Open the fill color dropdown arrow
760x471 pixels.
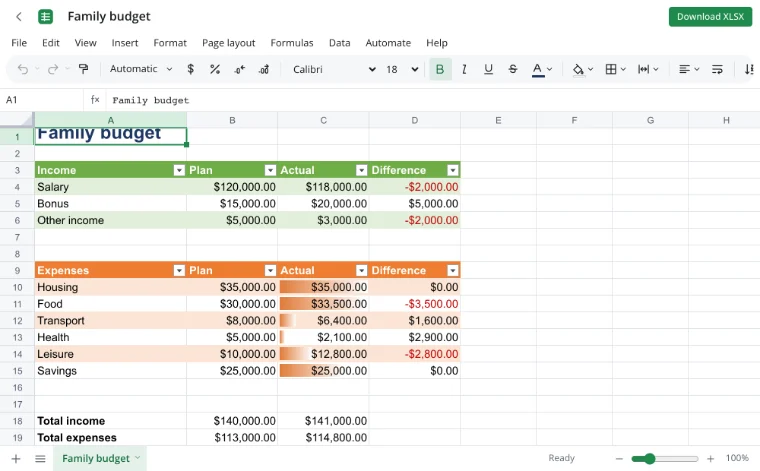point(591,69)
